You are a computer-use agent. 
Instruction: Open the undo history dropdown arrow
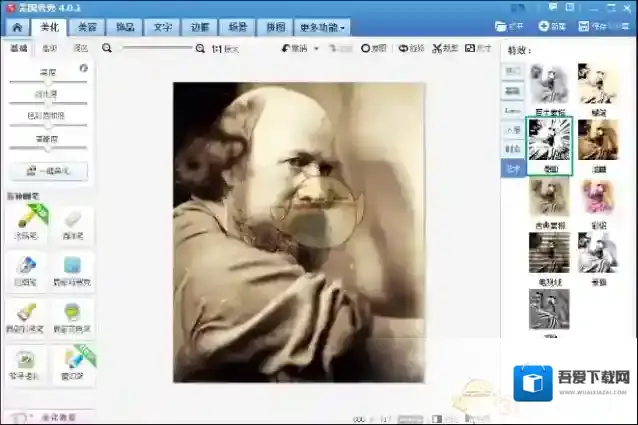pos(316,48)
